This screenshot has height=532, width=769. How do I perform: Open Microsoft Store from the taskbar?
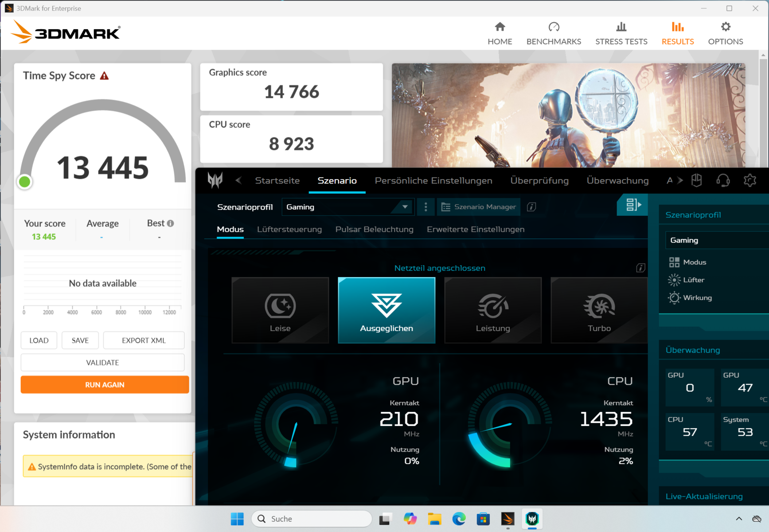tap(483, 519)
